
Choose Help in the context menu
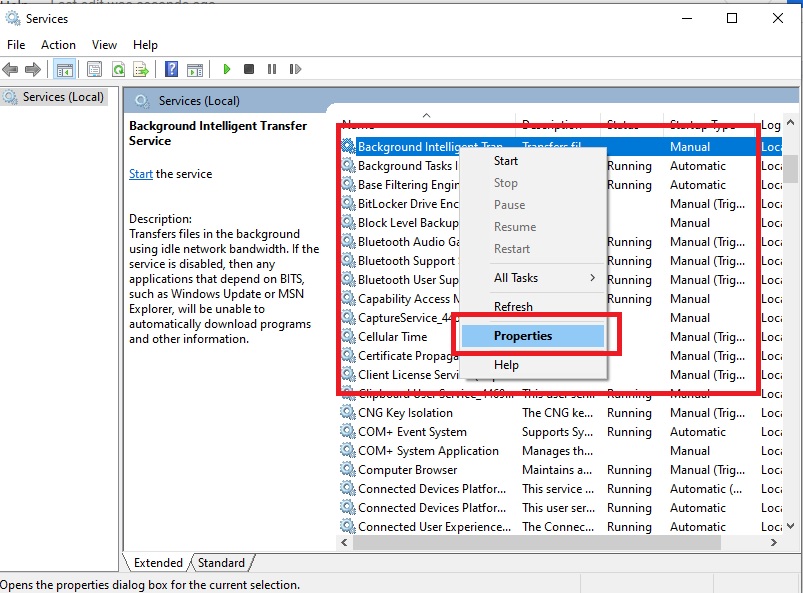click(x=533, y=365)
